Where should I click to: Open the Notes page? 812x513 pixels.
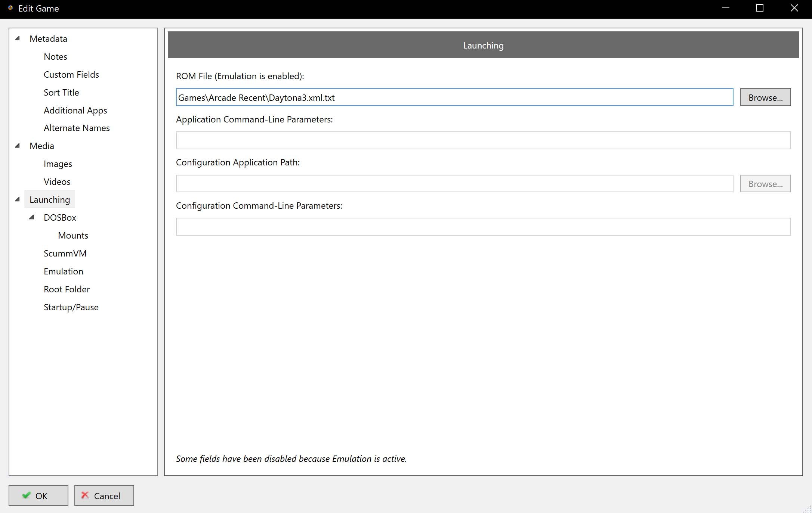[55, 57]
